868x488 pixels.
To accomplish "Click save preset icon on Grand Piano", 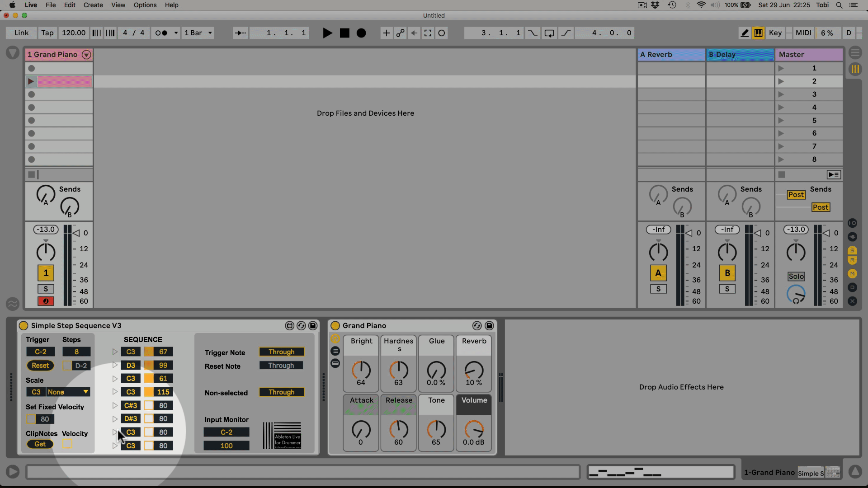I will (489, 326).
